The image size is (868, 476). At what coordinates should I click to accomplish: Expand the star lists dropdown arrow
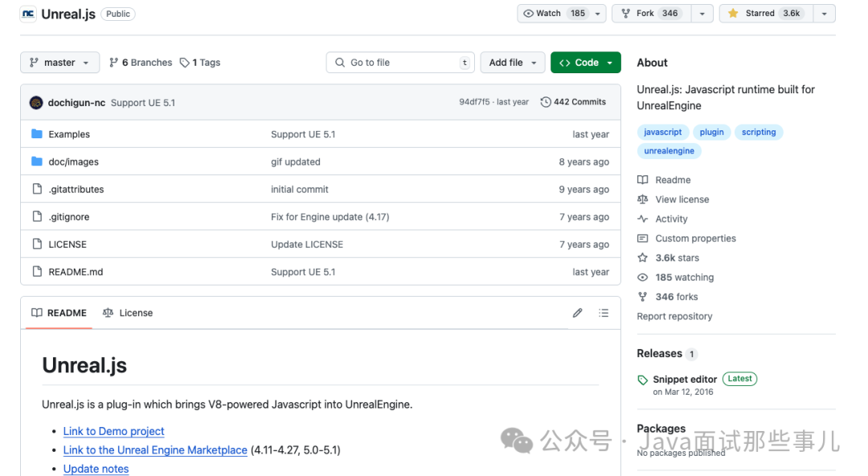click(825, 14)
